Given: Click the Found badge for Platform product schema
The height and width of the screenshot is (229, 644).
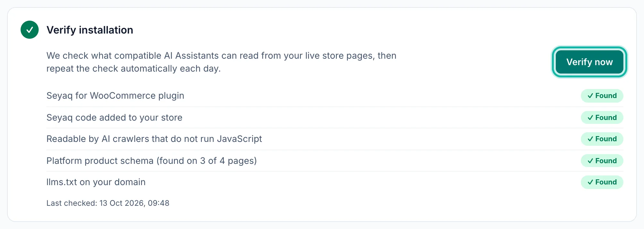Looking at the screenshot, I should [x=602, y=161].
